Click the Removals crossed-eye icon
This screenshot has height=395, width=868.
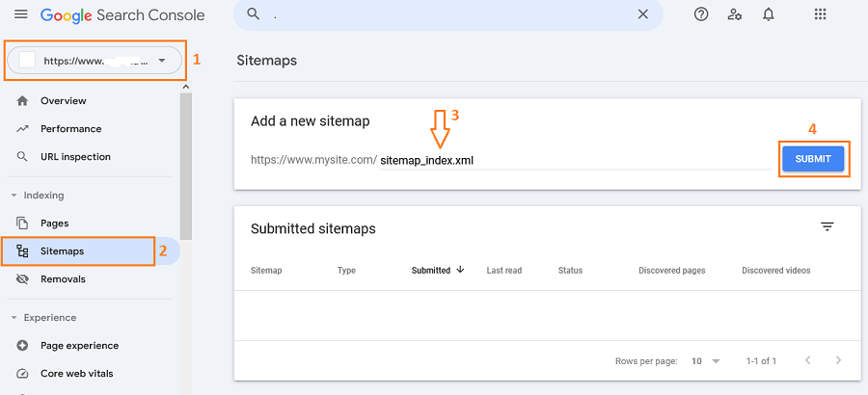click(x=22, y=279)
